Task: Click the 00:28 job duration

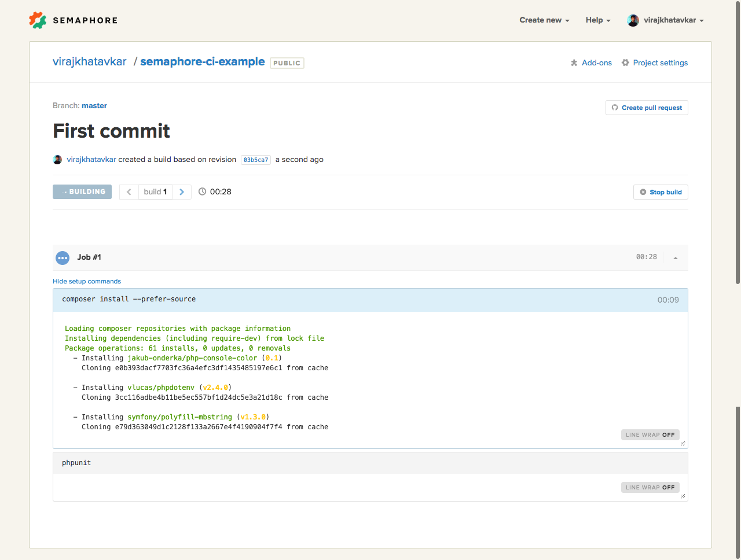Action: coord(647,257)
